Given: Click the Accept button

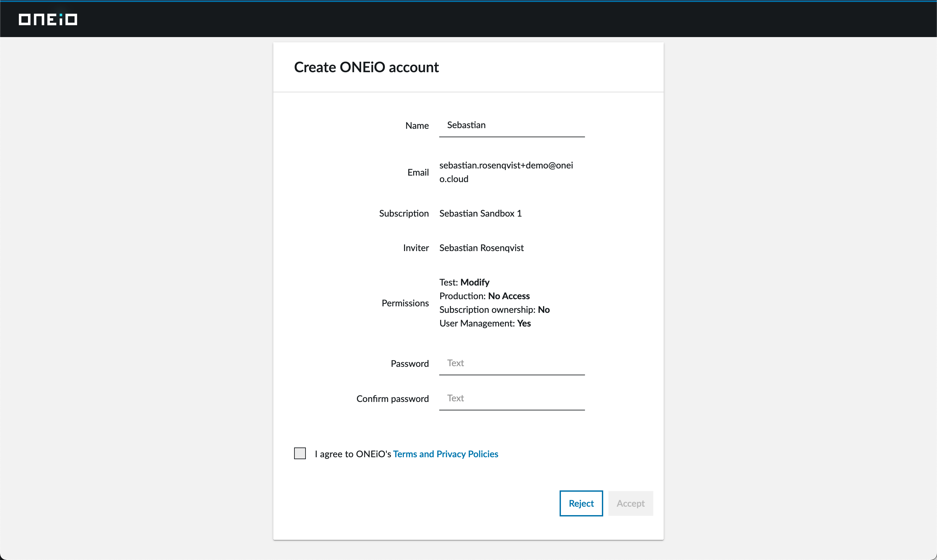Looking at the screenshot, I should (631, 503).
